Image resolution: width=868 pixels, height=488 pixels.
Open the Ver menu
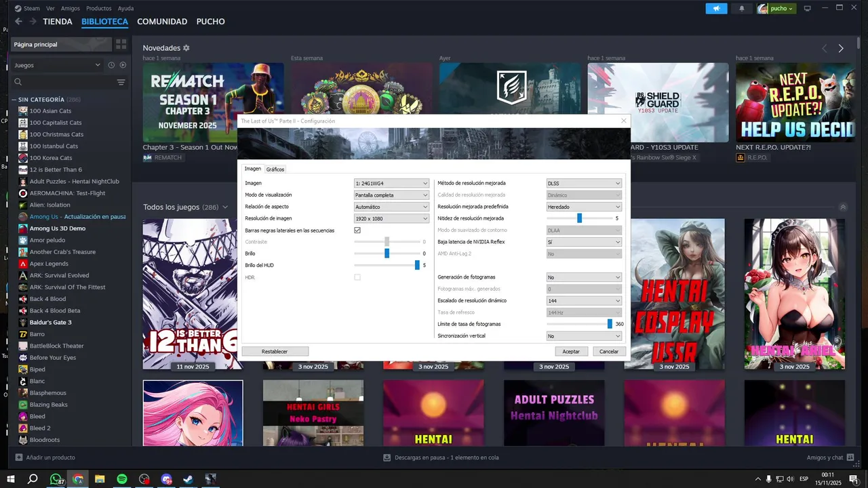click(51, 8)
